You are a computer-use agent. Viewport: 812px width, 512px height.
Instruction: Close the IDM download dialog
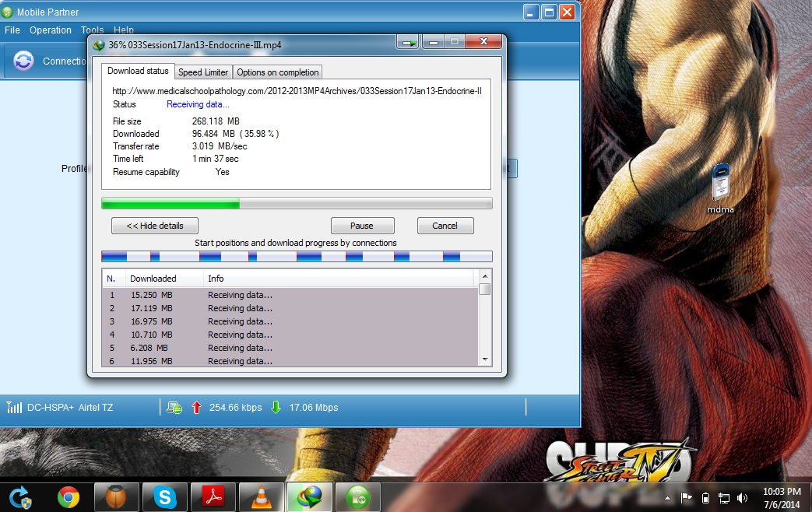[483, 42]
